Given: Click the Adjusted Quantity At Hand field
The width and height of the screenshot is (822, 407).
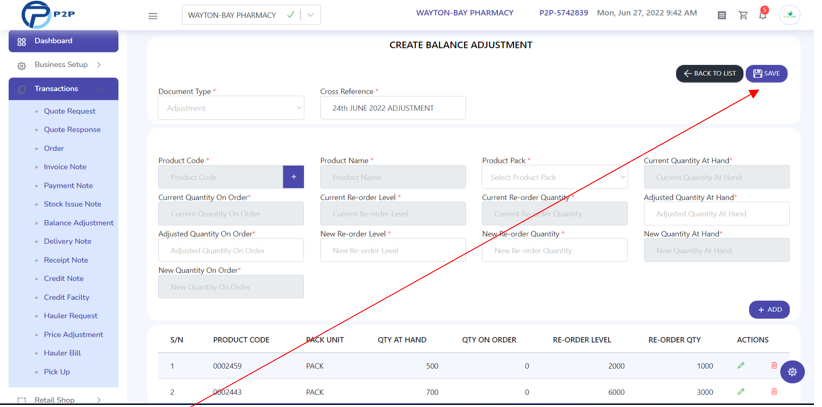Looking at the screenshot, I should tap(717, 214).
